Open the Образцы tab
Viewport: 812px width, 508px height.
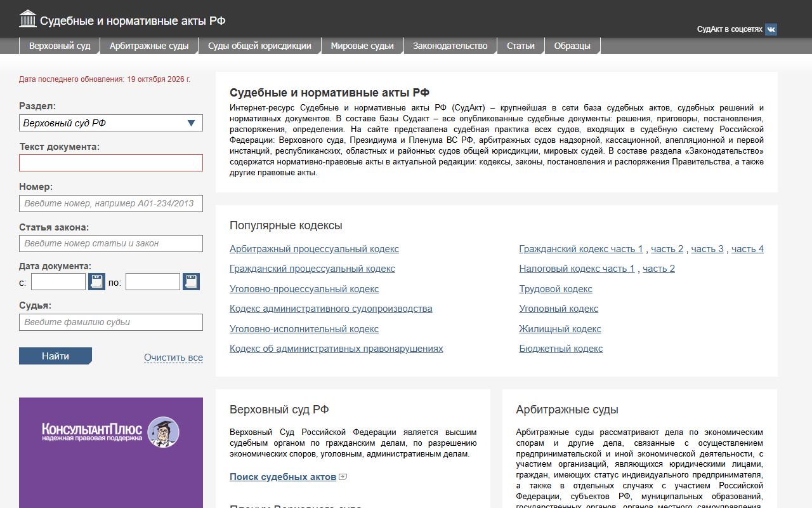[572, 46]
